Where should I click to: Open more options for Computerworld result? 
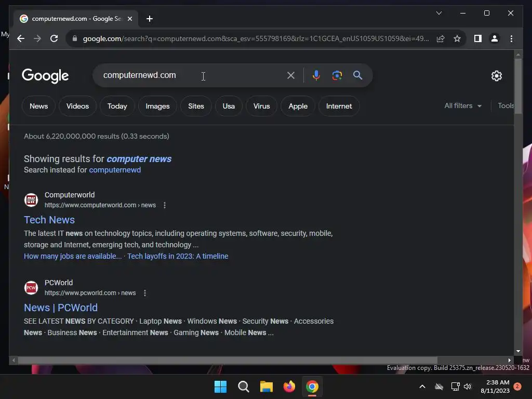(x=165, y=205)
